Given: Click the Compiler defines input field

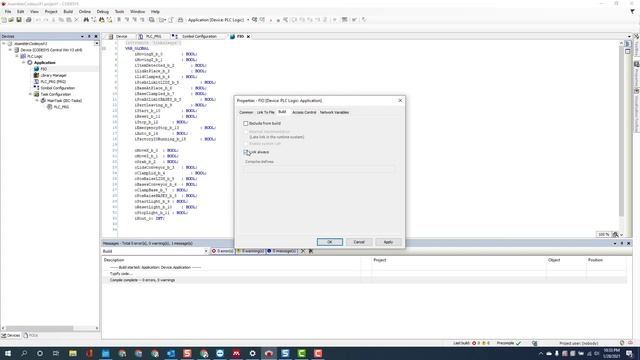Looking at the screenshot, I should (x=320, y=170).
